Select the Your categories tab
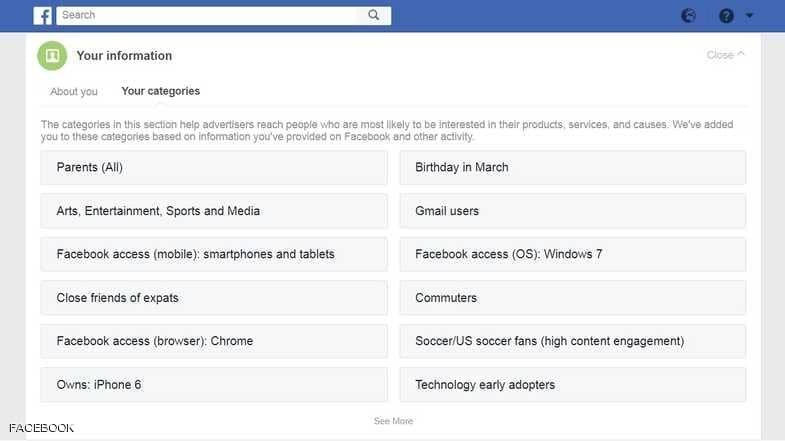785x441 pixels. point(160,91)
